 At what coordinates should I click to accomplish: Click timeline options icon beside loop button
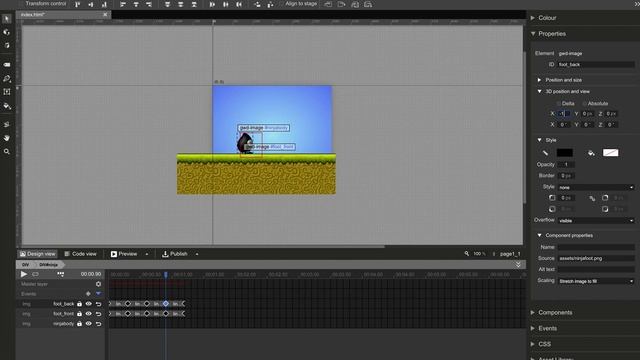(x=60, y=274)
